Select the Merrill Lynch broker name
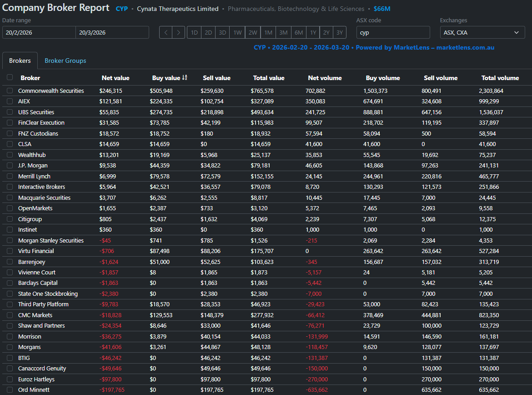Image resolution: width=532 pixels, height=395 pixels. pyautogui.click(x=34, y=176)
